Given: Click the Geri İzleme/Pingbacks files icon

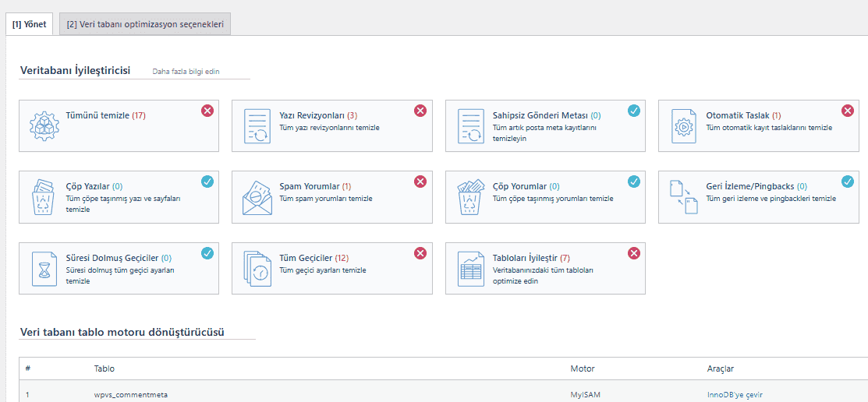Looking at the screenshot, I should click(x=683, y=197).
